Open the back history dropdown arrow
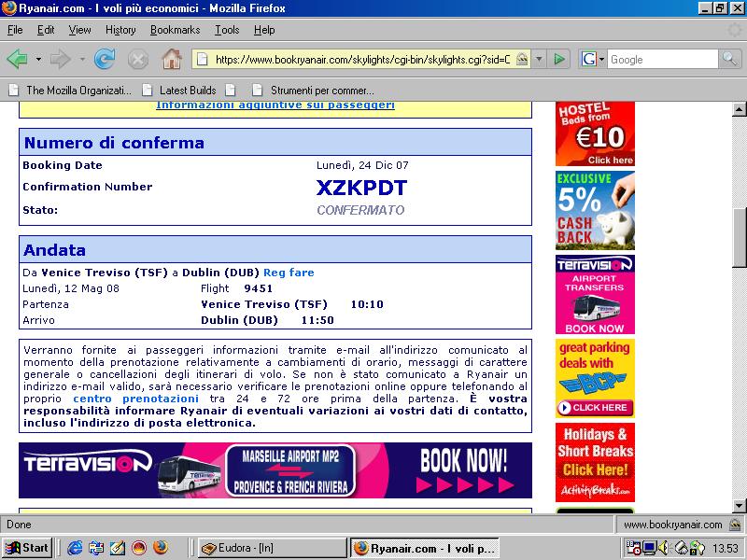 (38, 59)
